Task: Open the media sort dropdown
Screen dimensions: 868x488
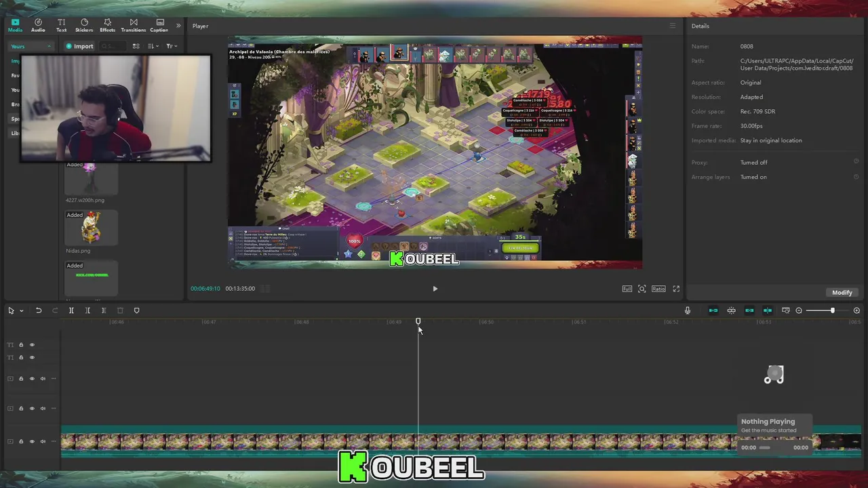Action: pyautogui.click(x=153, y=46)
